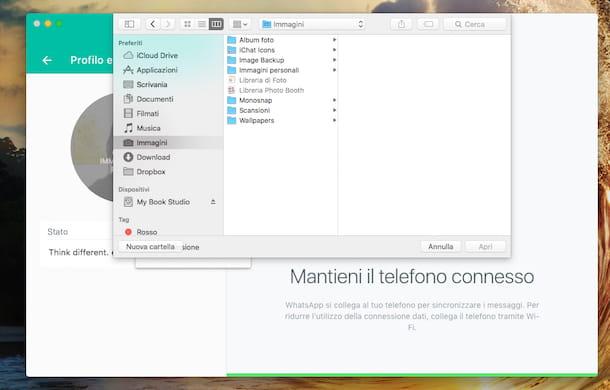
Task: Select the Scansioni folder
Action: pyautogui.click(x=282, y=111)
